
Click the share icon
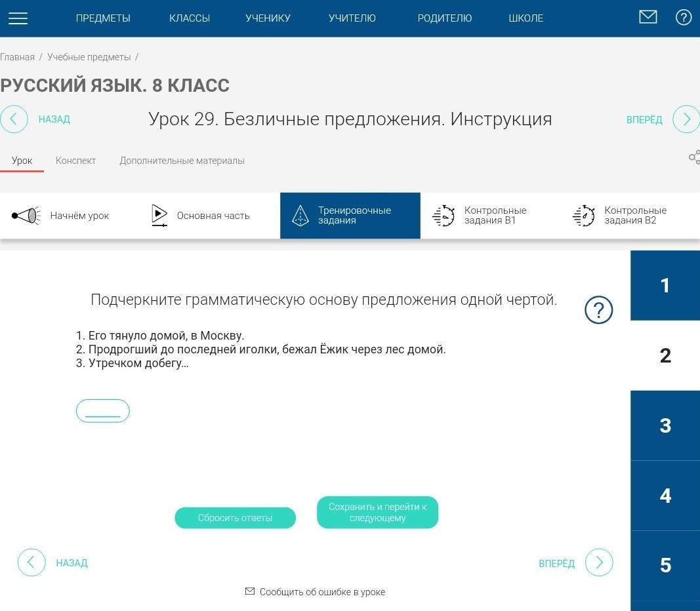pos(693,157)
